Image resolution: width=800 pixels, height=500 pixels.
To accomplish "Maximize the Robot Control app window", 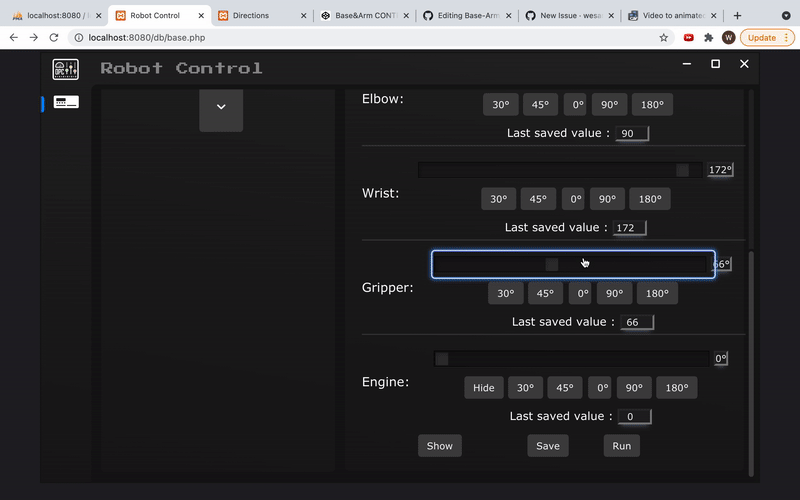I will tap(715, 64).
